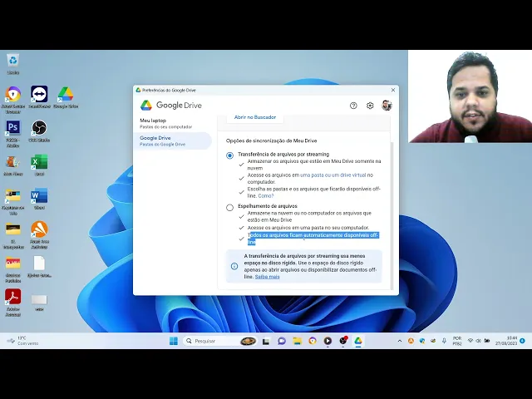Open the chat app in taskbar
The height and width of the screenshot is (399, 532).
282,341
